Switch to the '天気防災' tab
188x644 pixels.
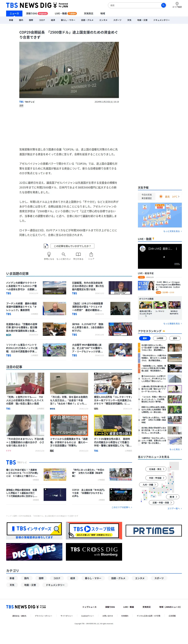pos(89,14)
